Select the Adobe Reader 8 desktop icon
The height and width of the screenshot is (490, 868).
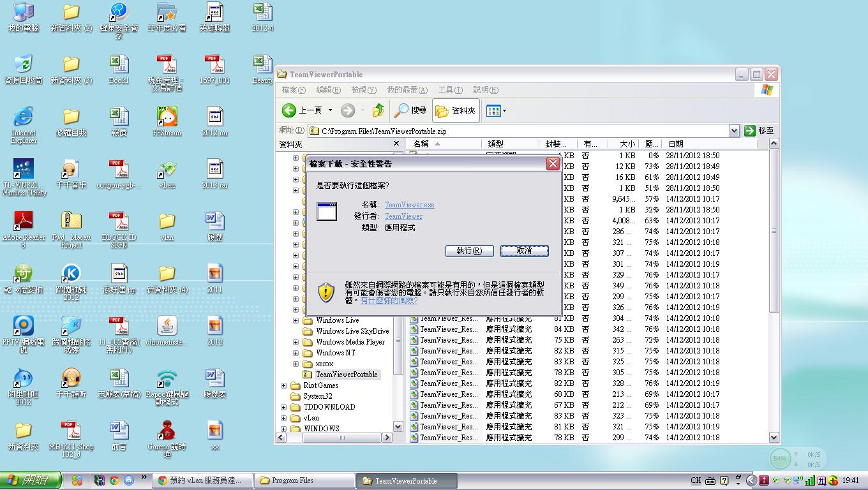24,222
